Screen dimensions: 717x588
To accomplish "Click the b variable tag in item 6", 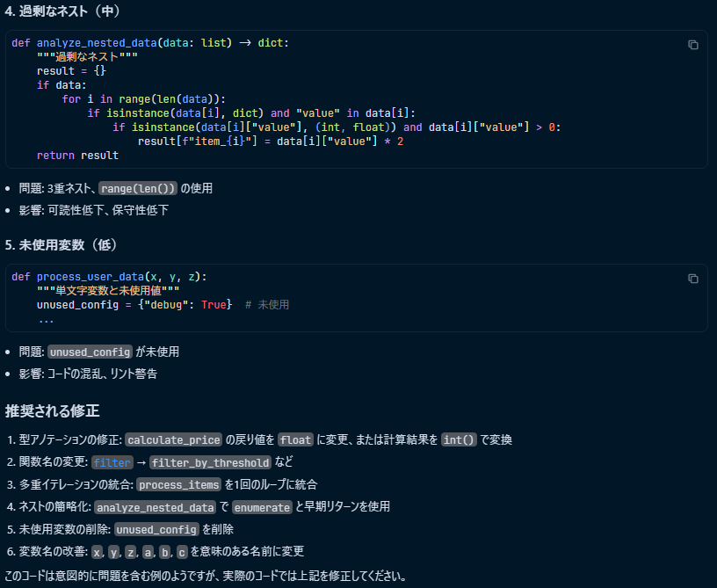I will pos(164,552).
